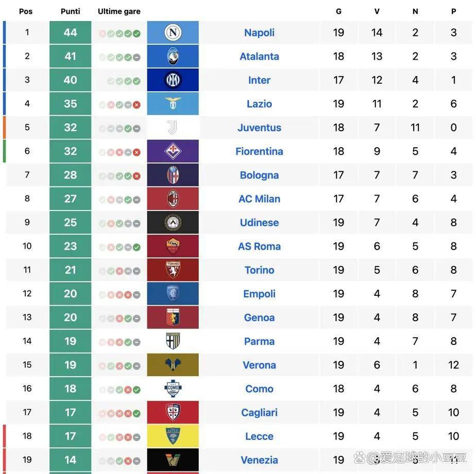Open the Bologna team link
This screenshot has height=474, width=476.
coord(259,175)
